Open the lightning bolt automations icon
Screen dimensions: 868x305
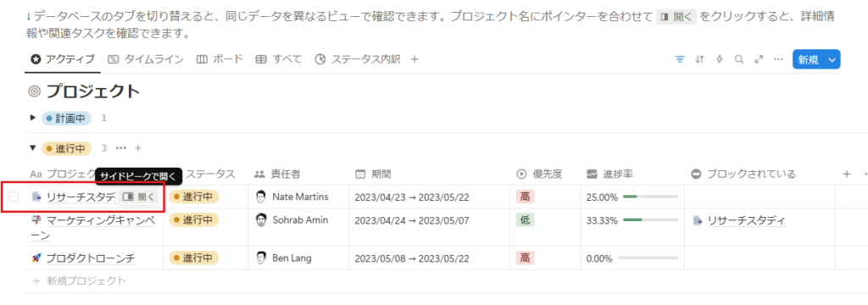[x=719, y=59]
